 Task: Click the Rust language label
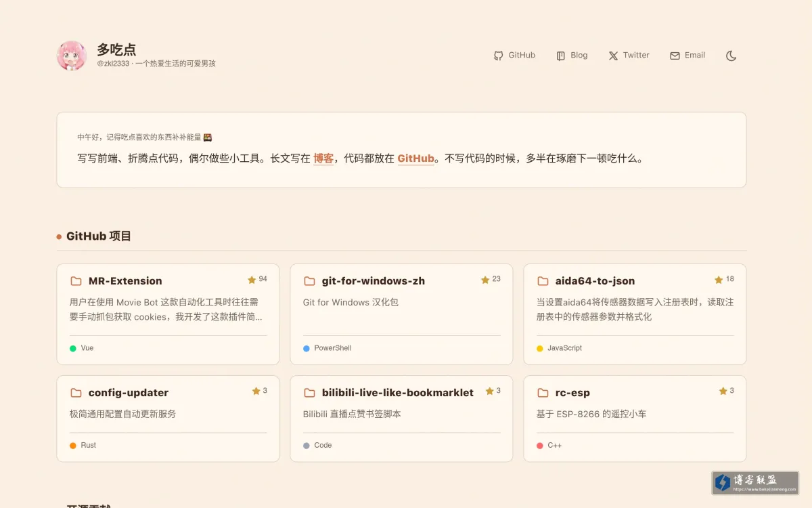click(89, 446)
